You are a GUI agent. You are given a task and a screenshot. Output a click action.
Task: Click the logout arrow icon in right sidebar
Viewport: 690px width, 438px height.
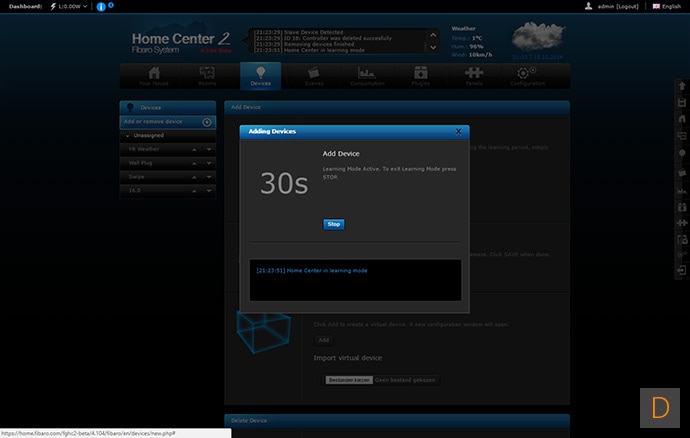(682, 270)
